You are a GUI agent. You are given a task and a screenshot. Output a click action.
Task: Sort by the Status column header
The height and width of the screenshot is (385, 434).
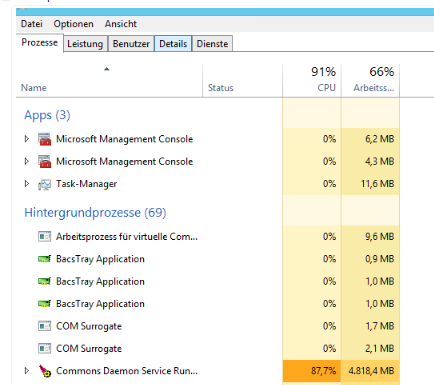click(242, 81)
